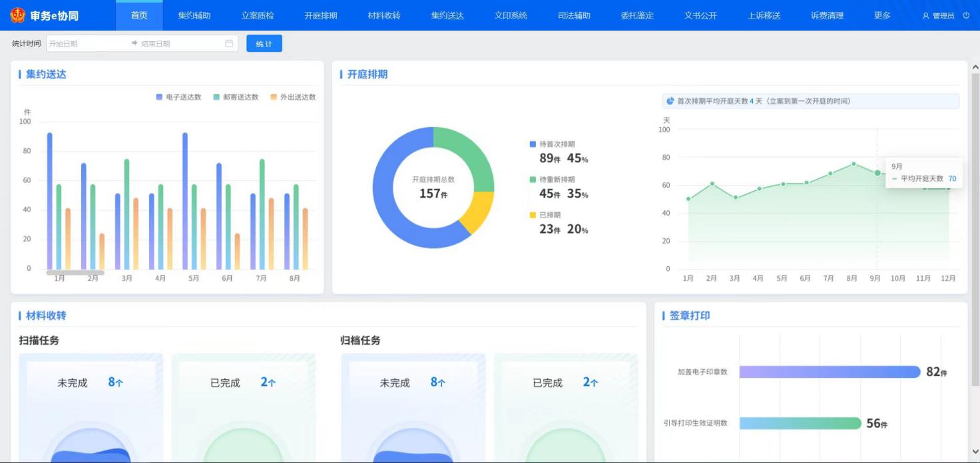980x463 pixels.
Task: Click the court emblem logo icon
Action: click(x=18, y=15)
